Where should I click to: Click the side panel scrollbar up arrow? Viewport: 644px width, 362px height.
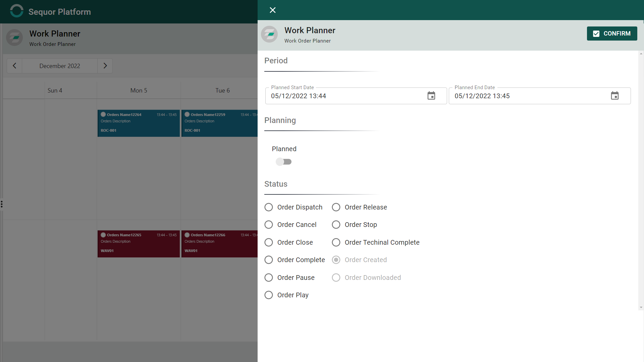click(641, 54)
